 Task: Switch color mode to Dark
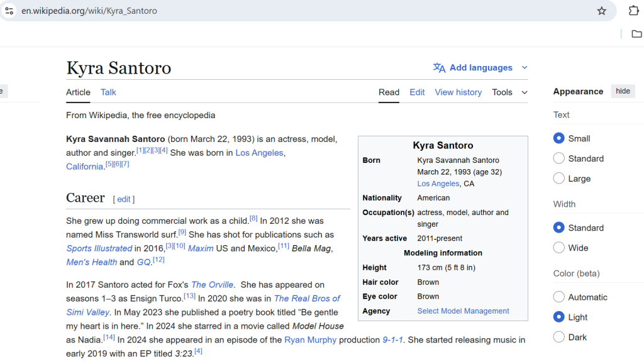(558, 337)
